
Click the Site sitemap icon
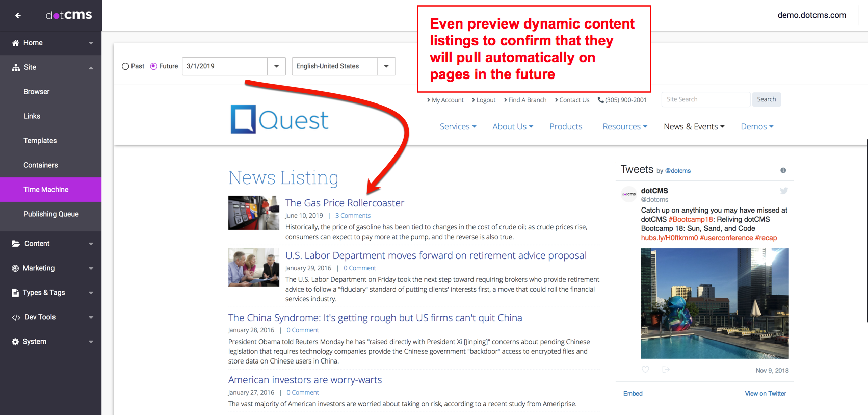pyautogui.click(x=16, y=67)
